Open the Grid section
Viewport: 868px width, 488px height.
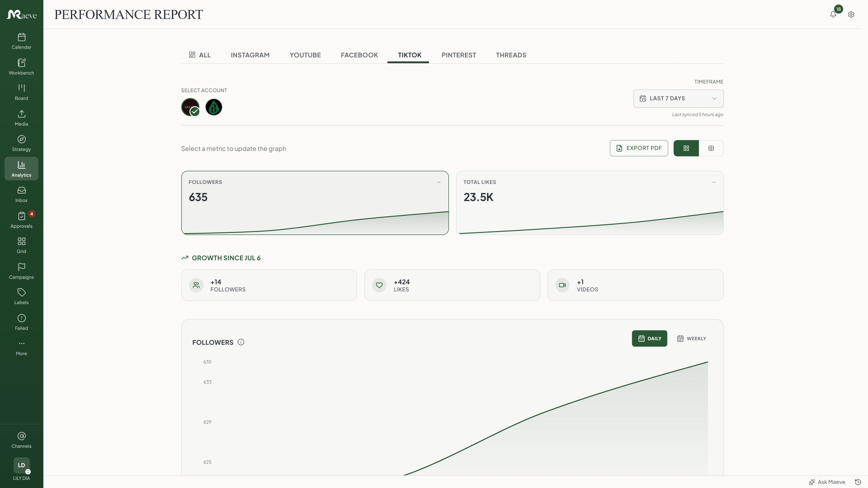21,246
